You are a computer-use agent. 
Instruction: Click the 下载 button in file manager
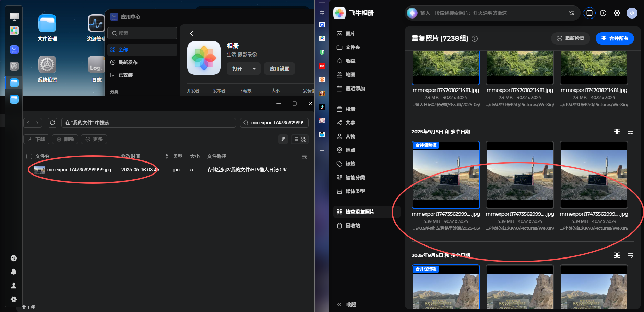click(x=36, y=139)
